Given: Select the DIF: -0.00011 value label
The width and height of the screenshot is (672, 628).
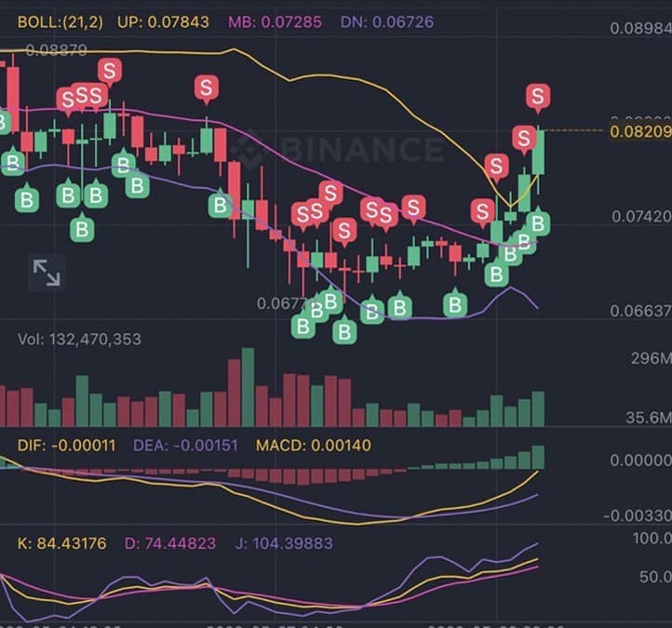Looking at the screenshot, I should 66,446.
